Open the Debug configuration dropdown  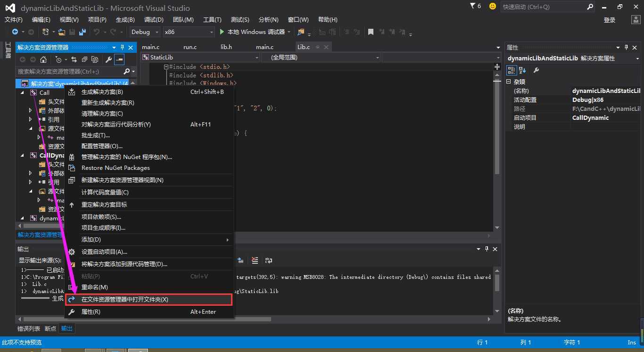pyautogui.click(x=145, y=32)
